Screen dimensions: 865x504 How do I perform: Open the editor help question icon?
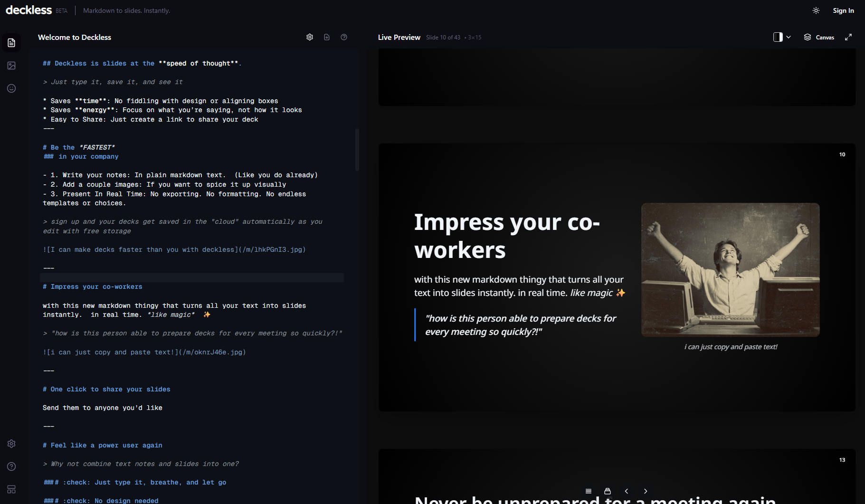344,37
